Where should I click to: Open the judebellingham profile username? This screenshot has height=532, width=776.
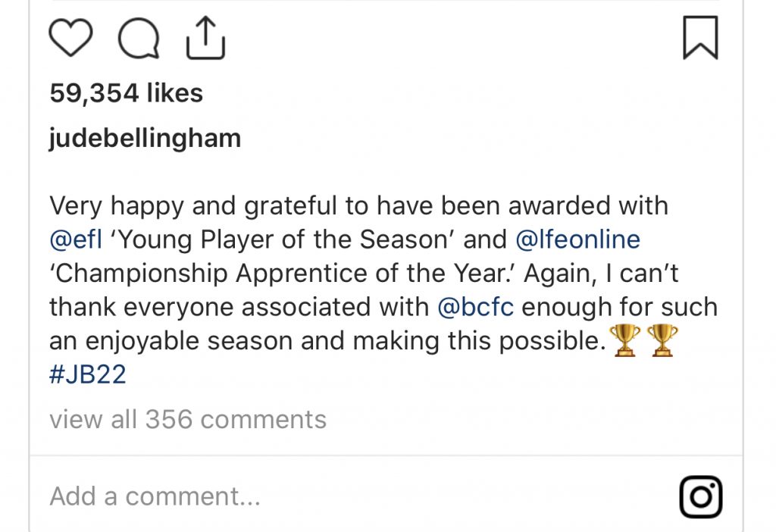145,139
